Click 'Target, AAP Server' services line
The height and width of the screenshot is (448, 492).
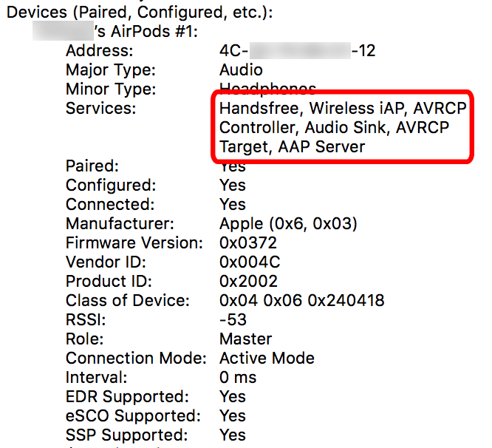[x=292, y=147]
